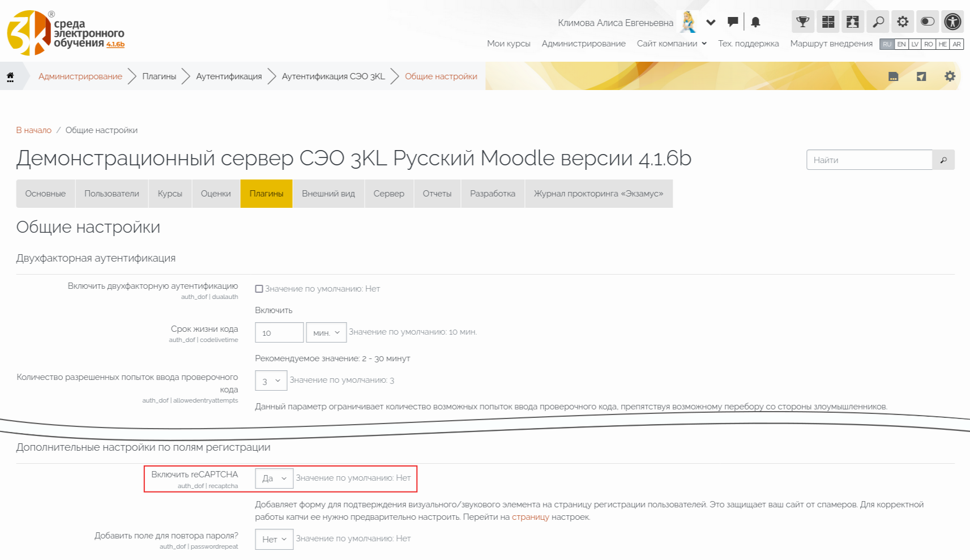The height and width of the screenshot is (560, 970).
Task: Click Аутентификация breadcrumb item
Action: tap(229, 76)
